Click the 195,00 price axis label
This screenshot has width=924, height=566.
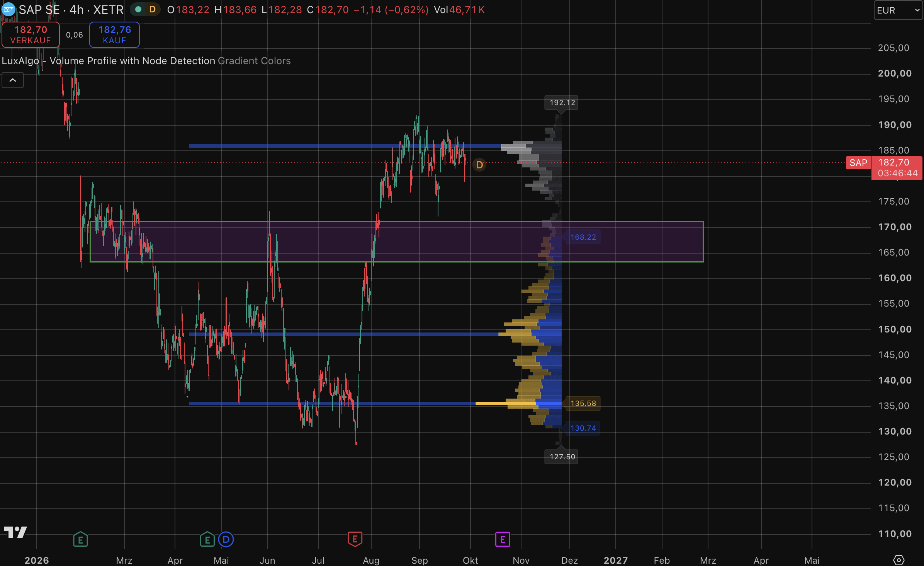point(893,99)
